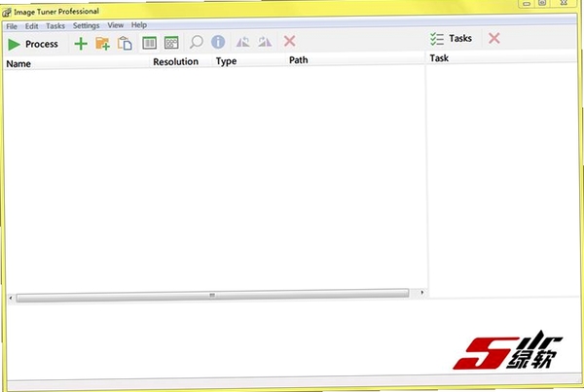Click the scrollbar left arrow

(x=11, y=298)
